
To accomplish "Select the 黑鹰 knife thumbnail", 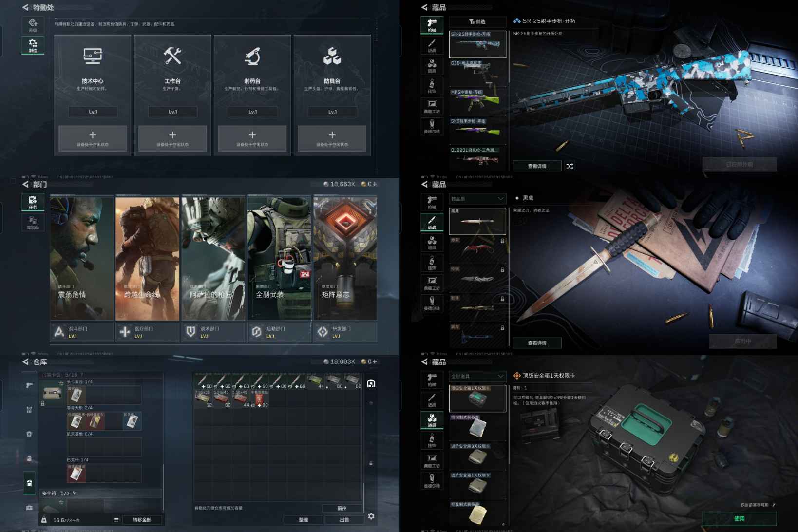I will (x=477, y=221).
